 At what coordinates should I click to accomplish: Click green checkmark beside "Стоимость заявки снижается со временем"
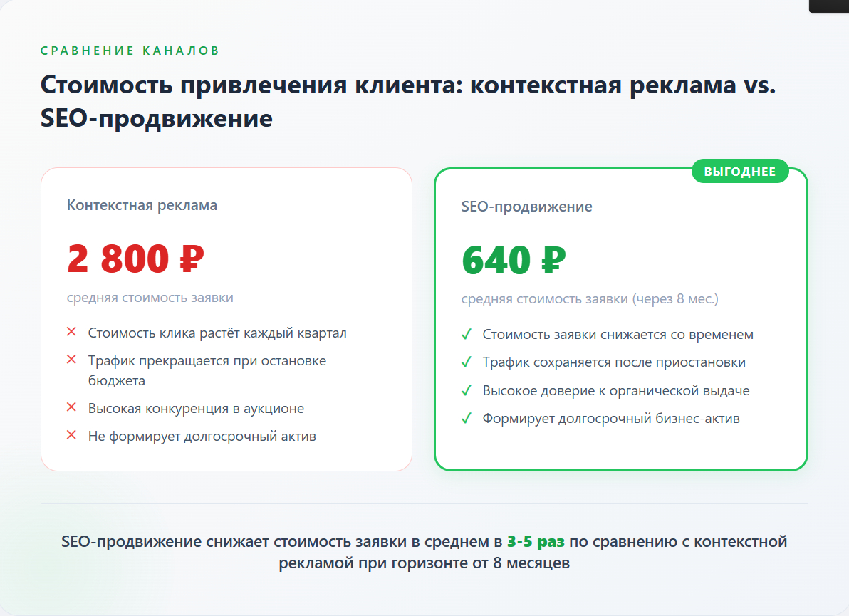(x=467, y=334)
